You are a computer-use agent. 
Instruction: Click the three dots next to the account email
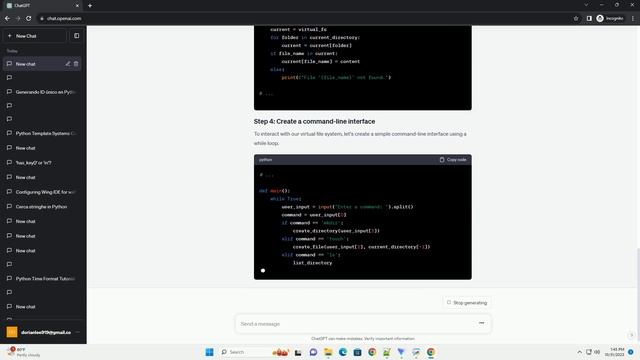click(78, 332)
